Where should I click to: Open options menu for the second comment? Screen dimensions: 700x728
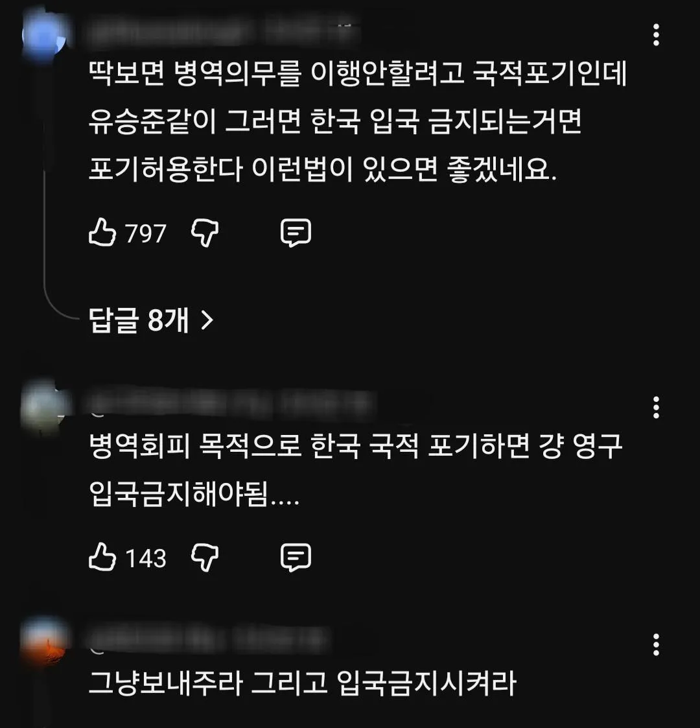pos(656,407)
